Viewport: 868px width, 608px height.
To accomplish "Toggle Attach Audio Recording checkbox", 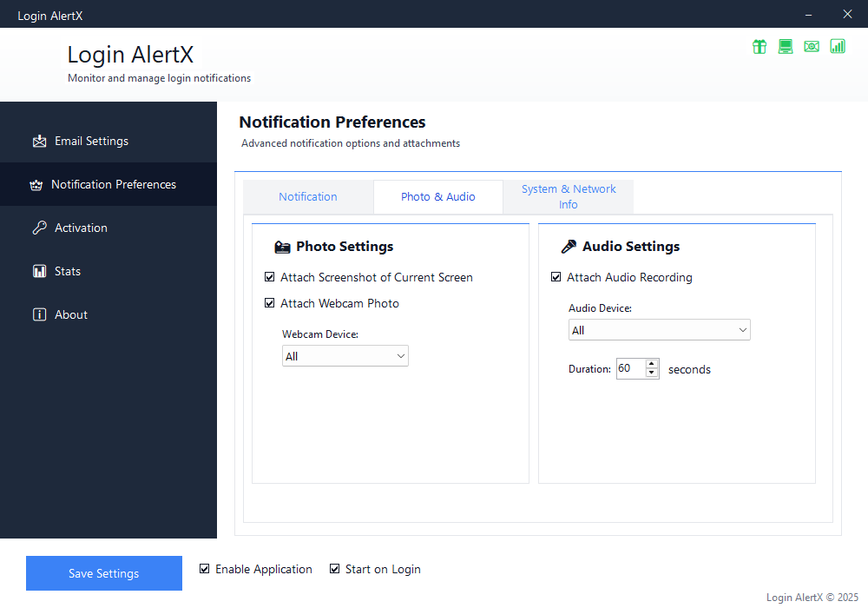I will click(556, 277).
